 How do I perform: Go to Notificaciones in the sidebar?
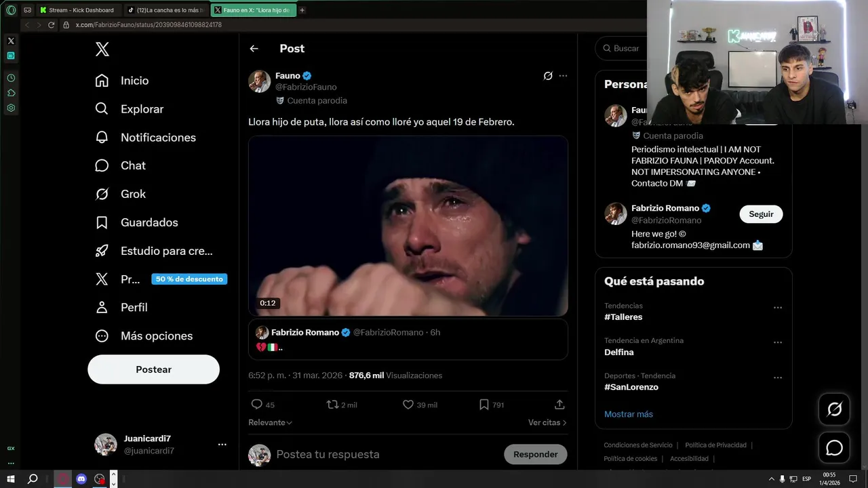(x=158, y=138)
